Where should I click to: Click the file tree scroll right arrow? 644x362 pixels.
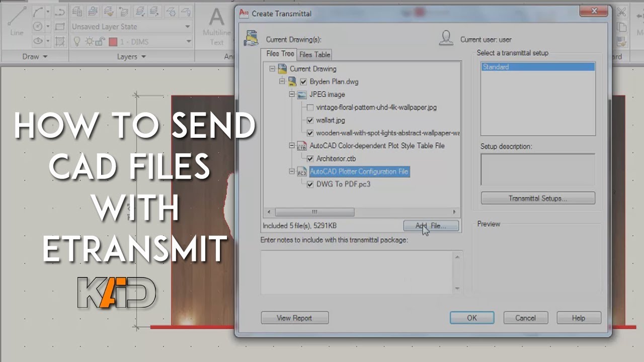point(454,212)
